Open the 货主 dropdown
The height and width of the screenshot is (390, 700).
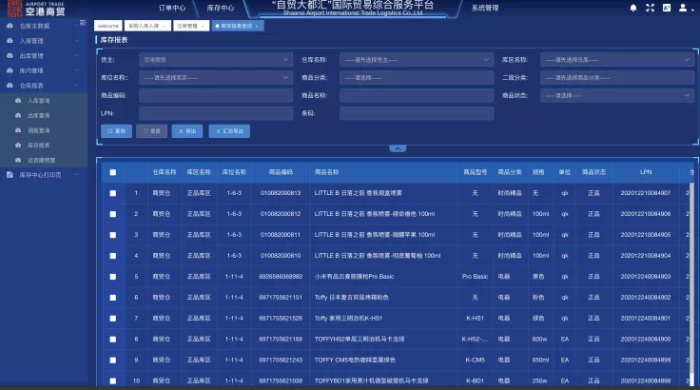216,60
